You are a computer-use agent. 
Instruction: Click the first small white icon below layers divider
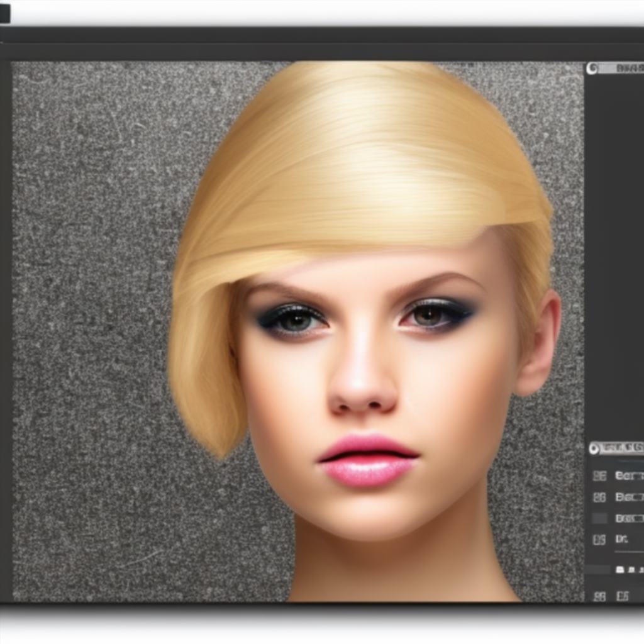[x=620, y=570]
